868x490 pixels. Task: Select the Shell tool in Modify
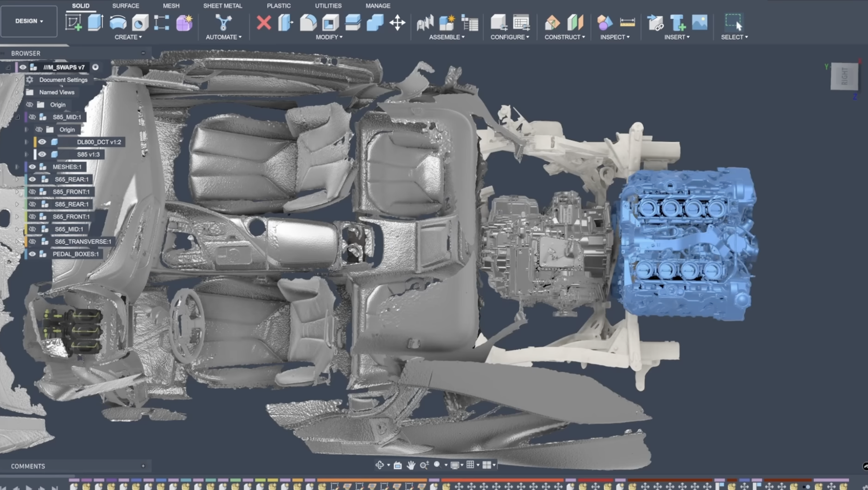330,22
